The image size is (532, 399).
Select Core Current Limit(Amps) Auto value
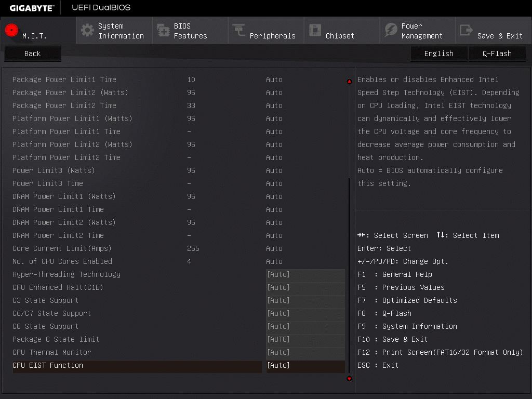pyautogui.click(x=274, y=248)
